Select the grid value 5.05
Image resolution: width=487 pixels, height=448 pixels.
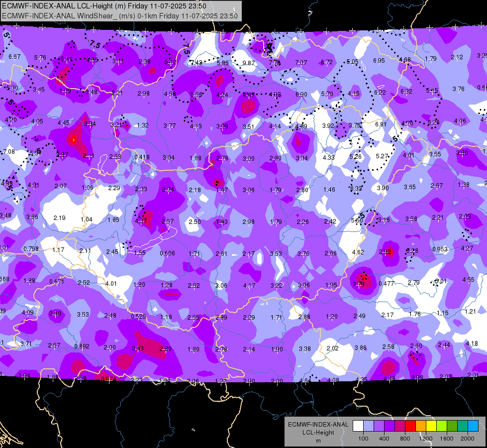point(353,62)
